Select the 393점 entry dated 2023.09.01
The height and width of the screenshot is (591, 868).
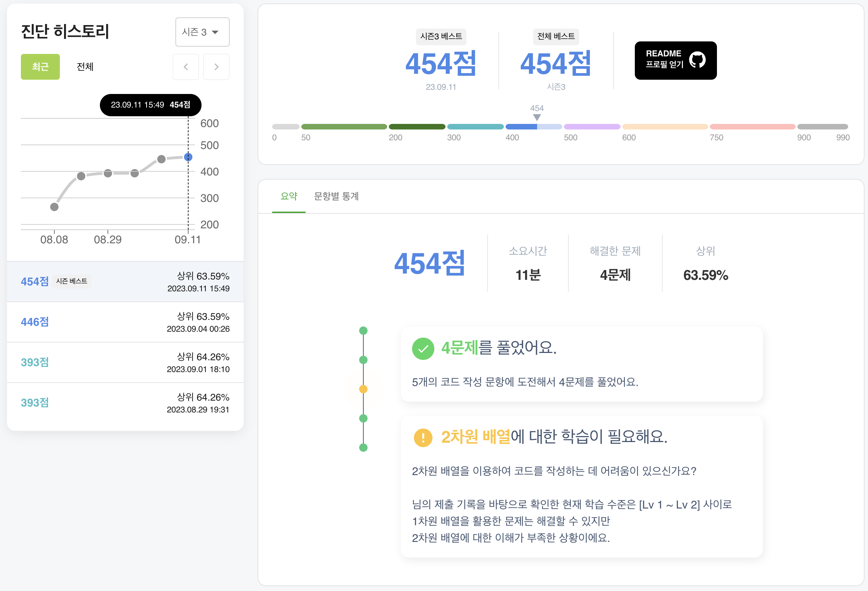coord(125,362)
